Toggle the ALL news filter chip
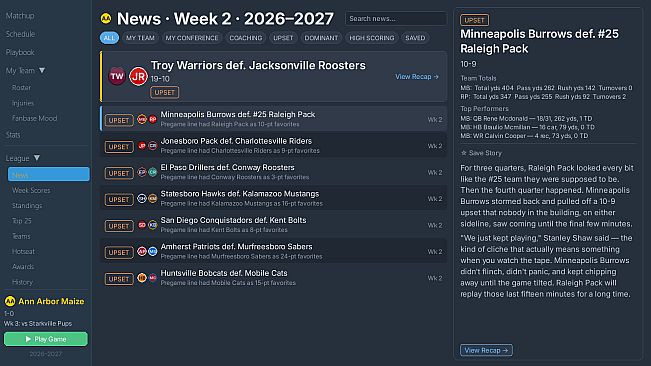The width and height of the screenshot is (651, 366). coord(109,38)
